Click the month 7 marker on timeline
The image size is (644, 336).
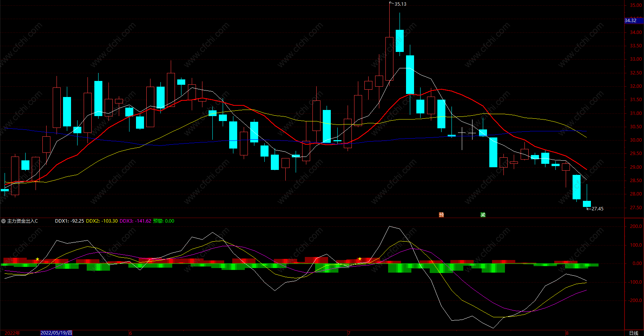click(x=349, y=333)
